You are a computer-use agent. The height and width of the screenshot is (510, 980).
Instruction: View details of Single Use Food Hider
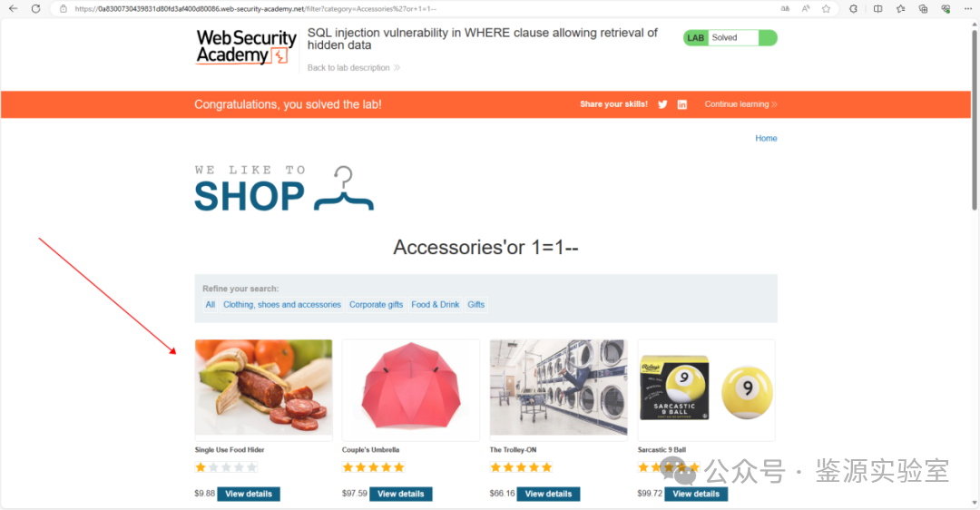[249, 494]
